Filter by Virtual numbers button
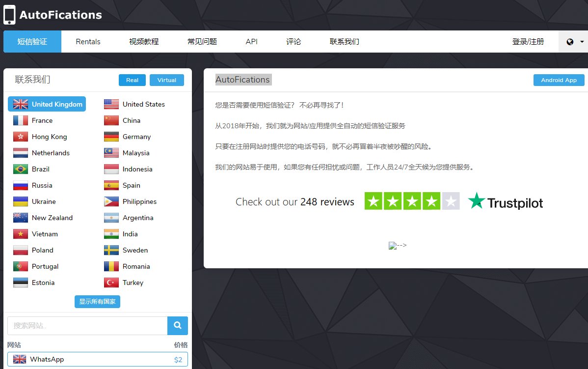The image size is (588, 369). [167, 80]
